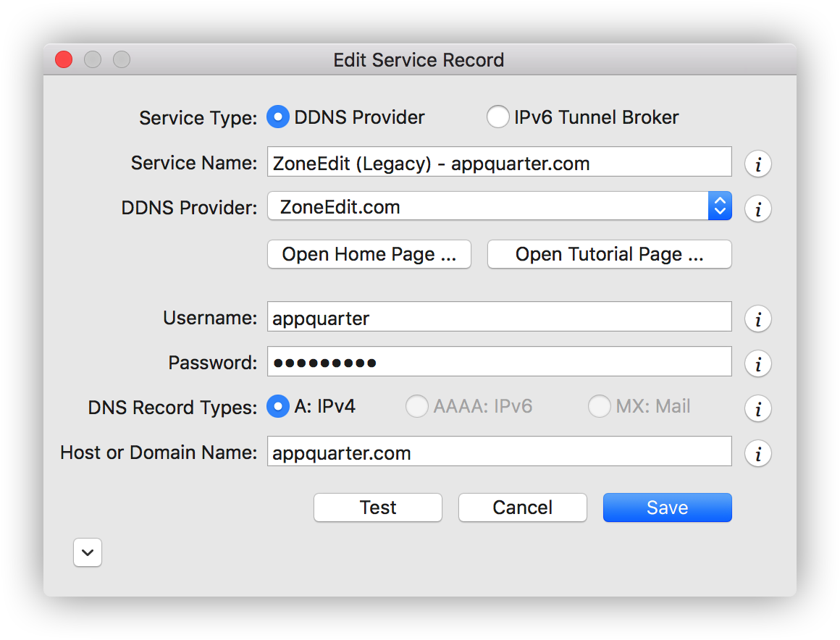Click the Host or Domain Name field

499,452
